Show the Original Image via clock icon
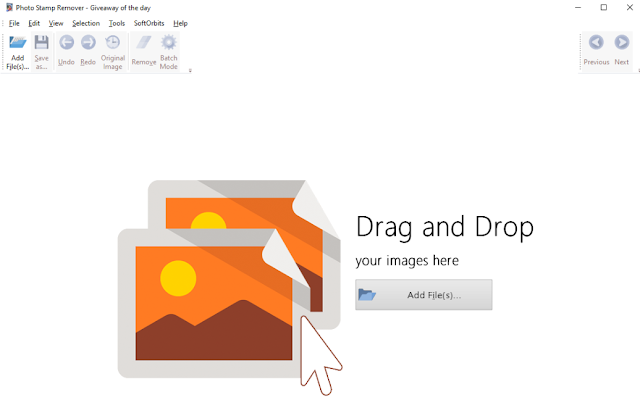Image resolution: width=640 pixels, height=408 pixels. [x=113, y=42]
